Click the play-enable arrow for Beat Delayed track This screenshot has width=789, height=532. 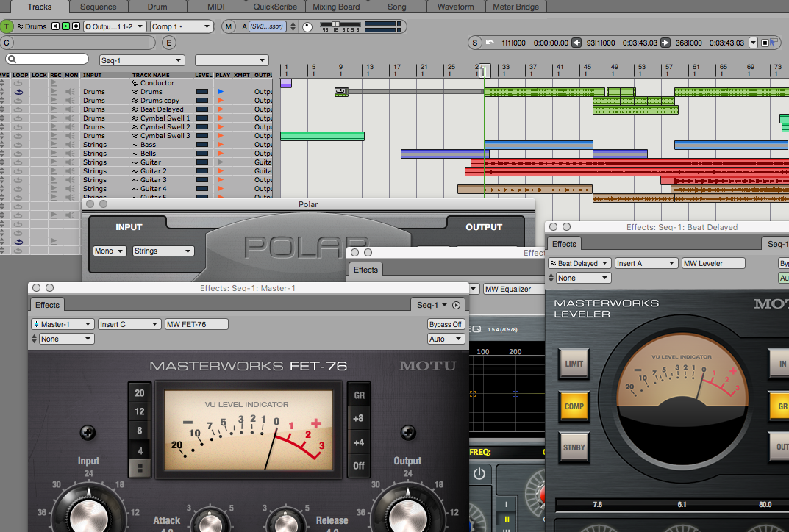click(x=221, y=109)
